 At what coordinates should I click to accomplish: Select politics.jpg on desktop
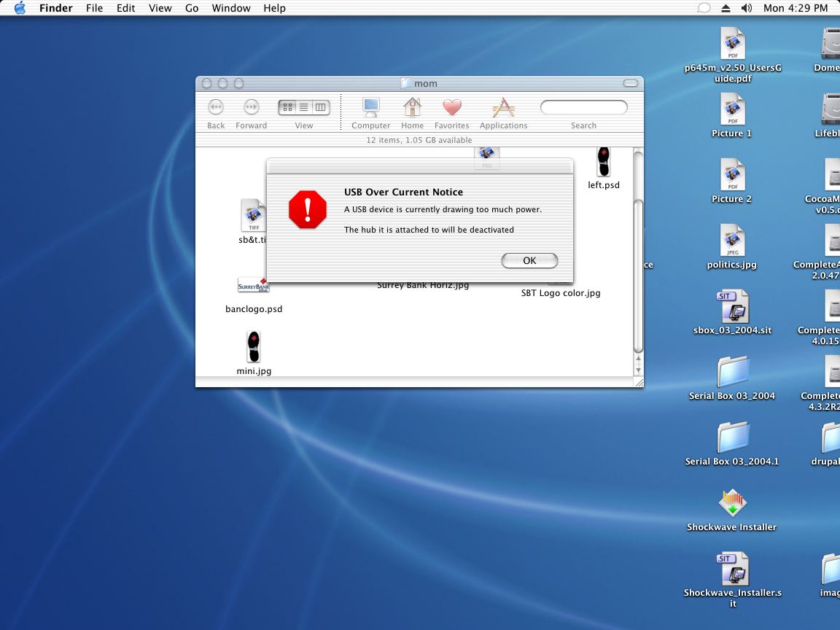(732, 246)
